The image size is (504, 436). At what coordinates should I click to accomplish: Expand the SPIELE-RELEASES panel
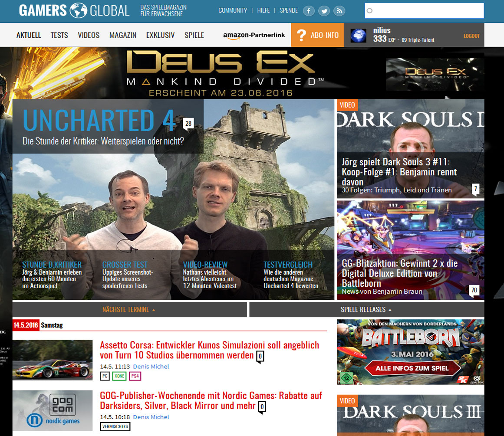366,309
